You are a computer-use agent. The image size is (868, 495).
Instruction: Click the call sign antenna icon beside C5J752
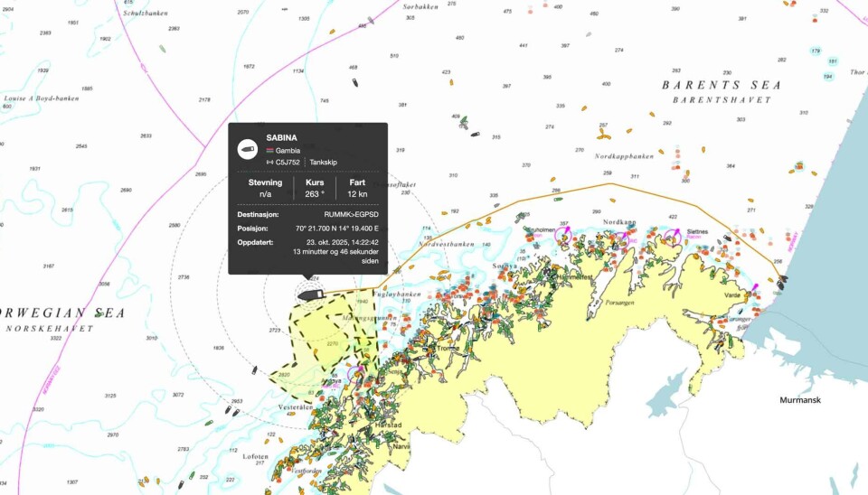tap(269, 163)
